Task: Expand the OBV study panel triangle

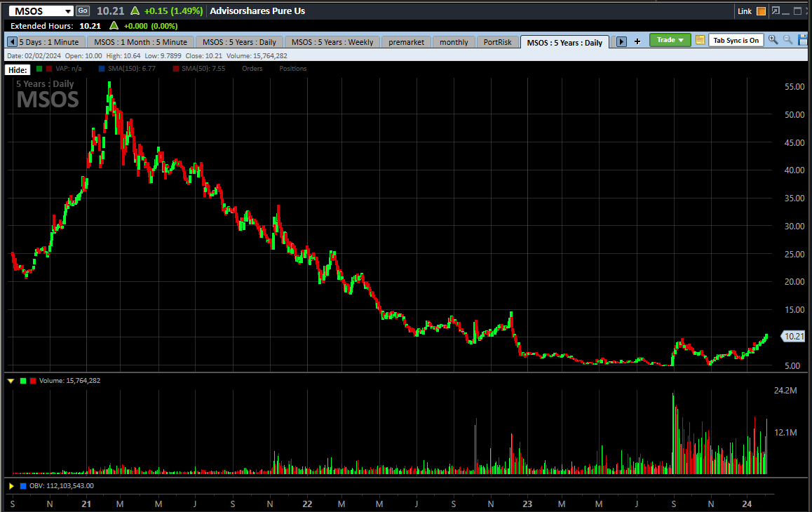Action: coord(10,485)
